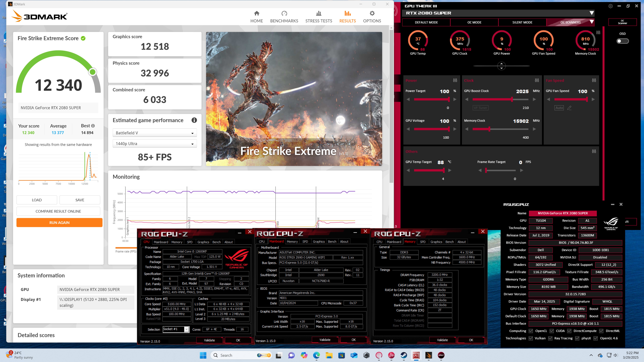644x362 pixels.
Task: Click the Frame Rate Target slider
Action: pos(501,170)
